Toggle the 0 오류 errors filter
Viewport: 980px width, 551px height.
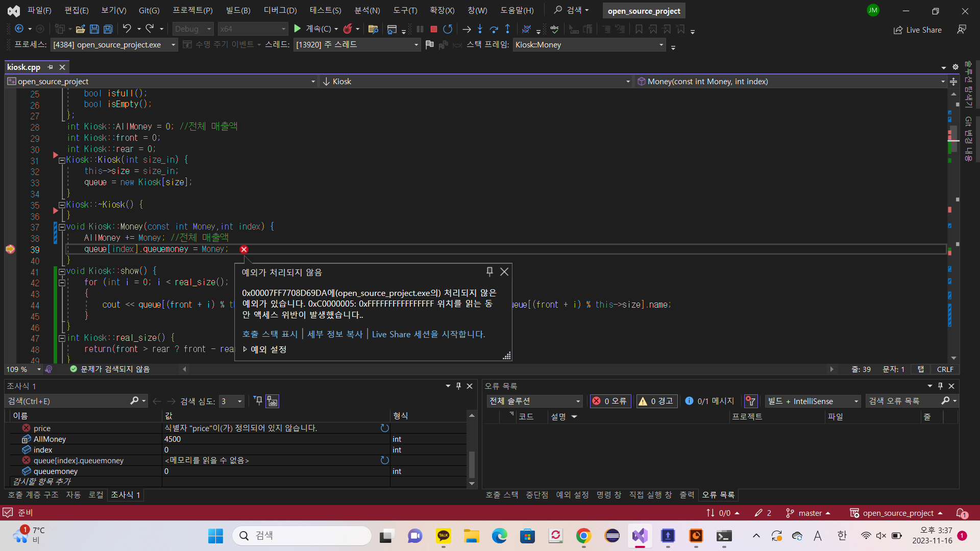(x=610, y=401)
